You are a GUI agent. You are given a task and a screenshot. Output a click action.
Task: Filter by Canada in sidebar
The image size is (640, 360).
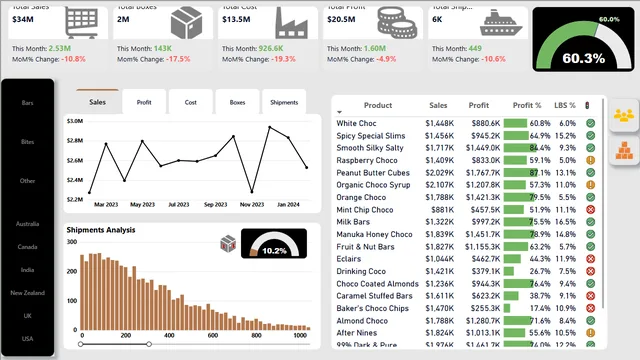click(27, 247)
